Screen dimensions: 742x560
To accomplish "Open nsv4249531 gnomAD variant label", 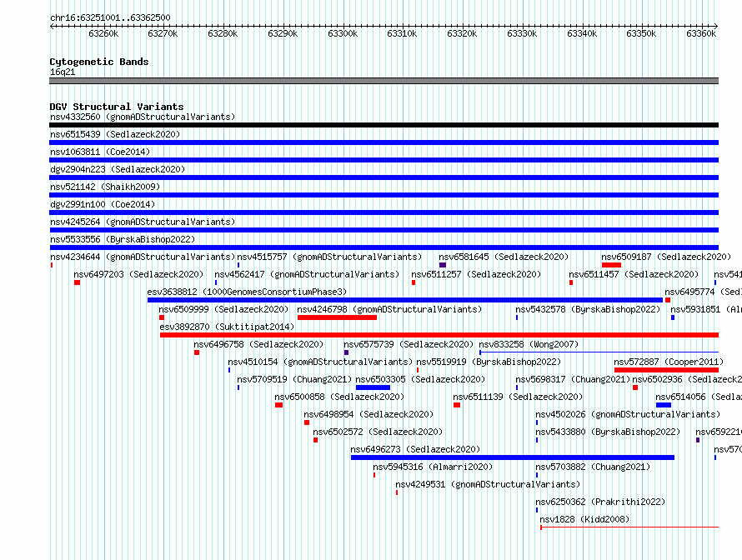I will tap(488, 484).
